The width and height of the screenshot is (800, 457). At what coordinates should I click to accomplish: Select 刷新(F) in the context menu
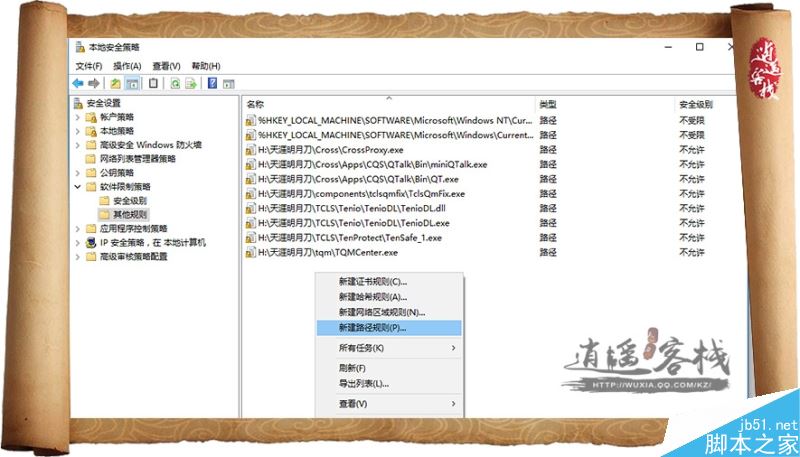(389, 368)
